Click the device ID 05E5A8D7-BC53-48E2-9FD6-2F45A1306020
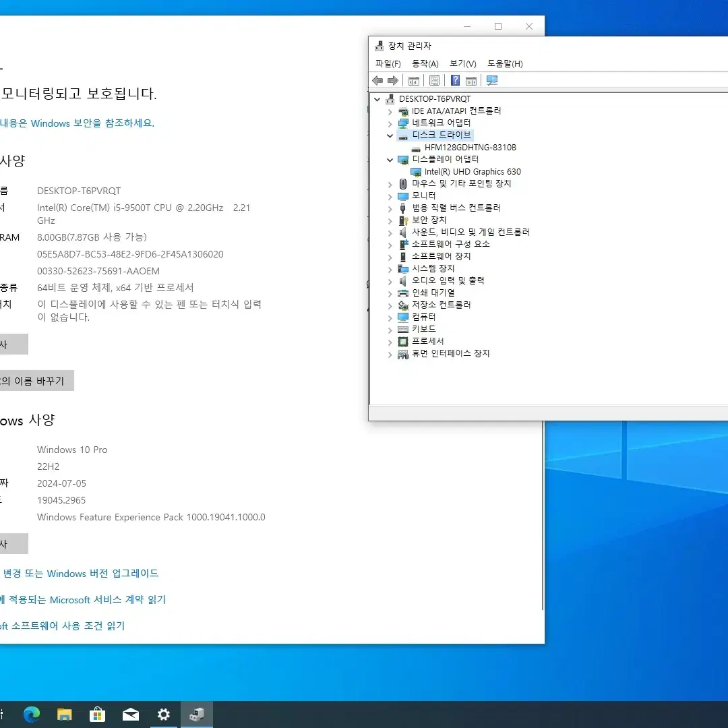The width and height of the screenshot is (728, 728). tap(131, 254)
